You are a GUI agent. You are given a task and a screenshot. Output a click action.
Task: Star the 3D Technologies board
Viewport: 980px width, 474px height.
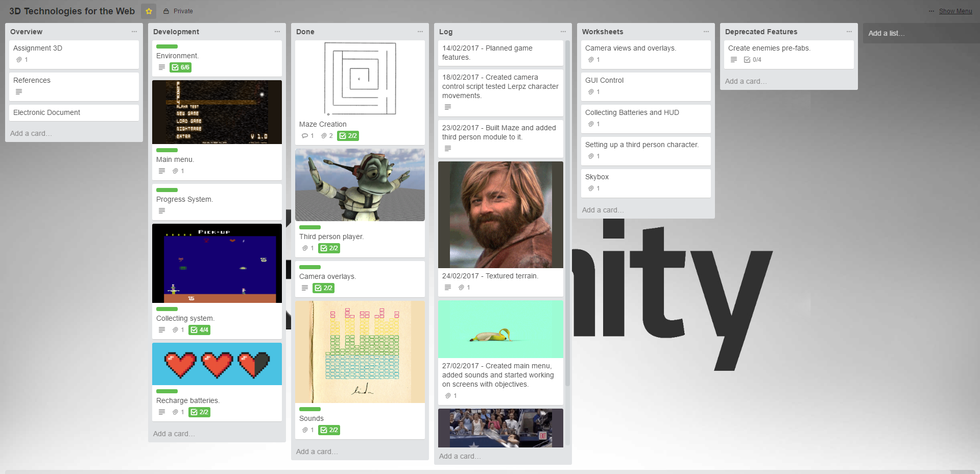[x=149, y=11]
